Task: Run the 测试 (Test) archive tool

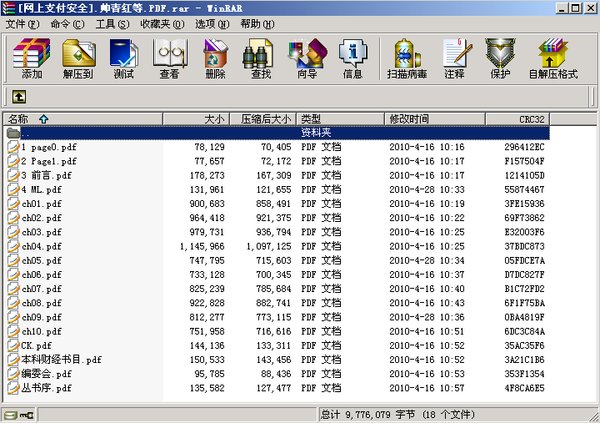Action: tap(124, 57)
